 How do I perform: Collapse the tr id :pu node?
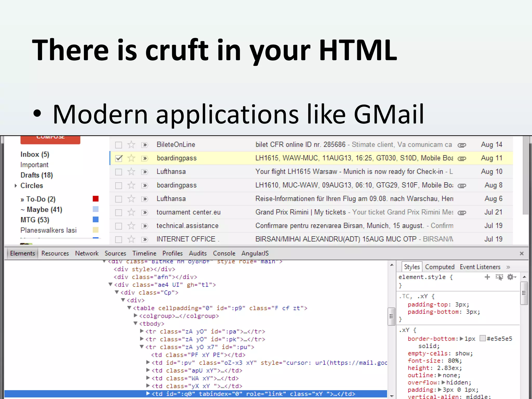[142, 347]
